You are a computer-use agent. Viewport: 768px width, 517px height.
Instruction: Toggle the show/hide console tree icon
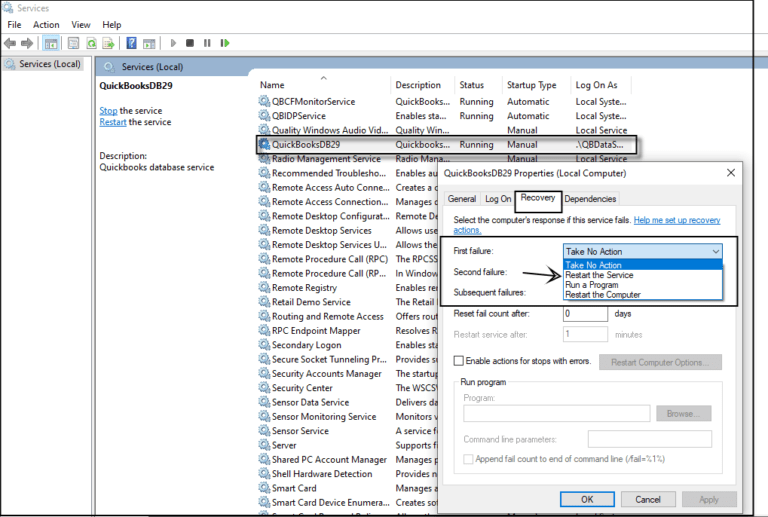51,43
